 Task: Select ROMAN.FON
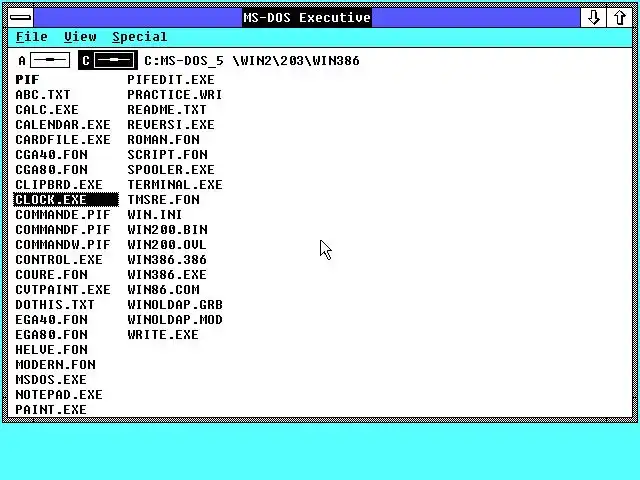coord(163,140)
